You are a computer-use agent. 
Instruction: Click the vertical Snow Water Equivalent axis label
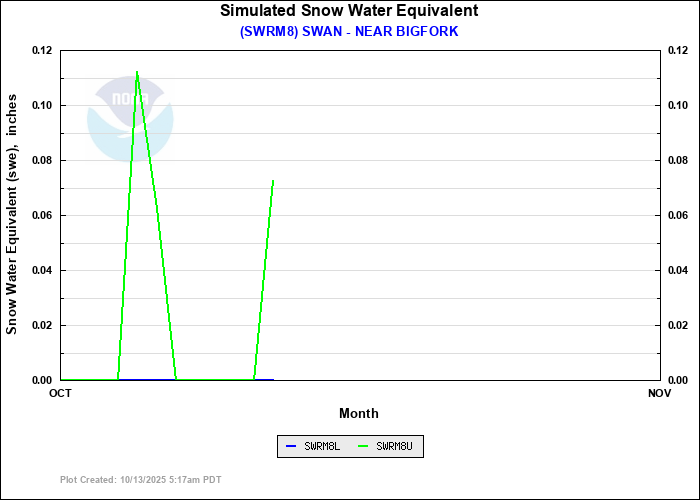tap(12, 215)
